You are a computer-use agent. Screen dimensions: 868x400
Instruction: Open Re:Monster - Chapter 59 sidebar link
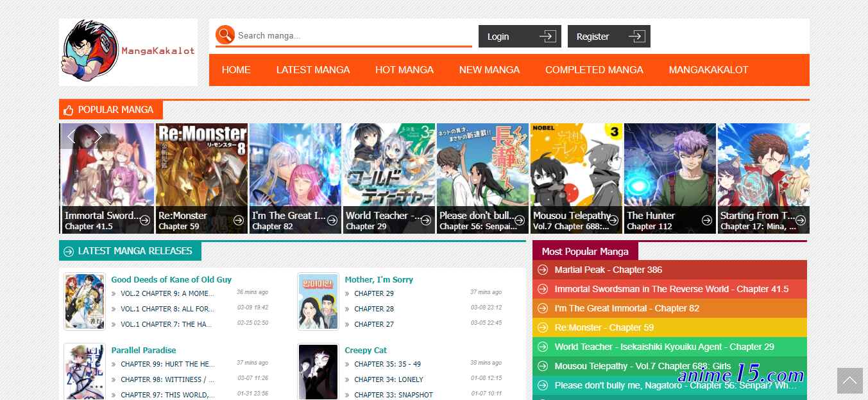(x=604, y=327)
